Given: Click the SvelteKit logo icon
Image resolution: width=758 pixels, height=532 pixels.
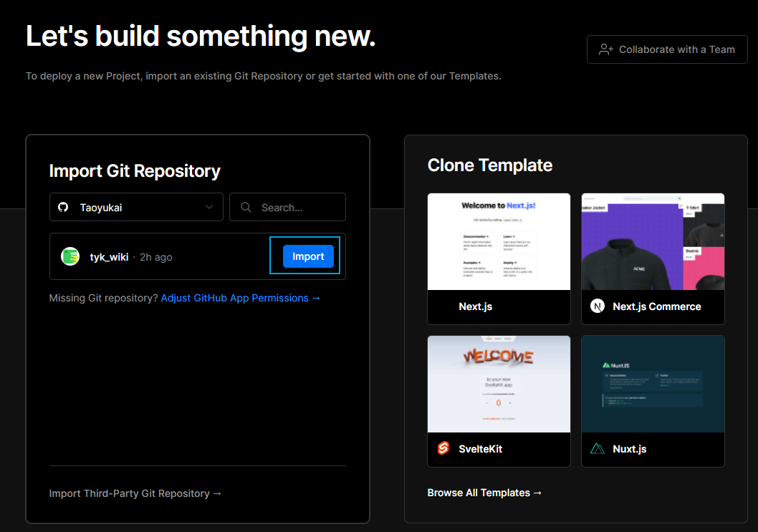Looking at the screenshot, I should click(443, 448).
